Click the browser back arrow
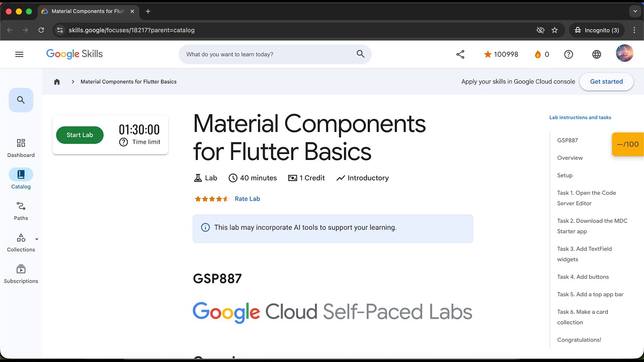Screen dimensions: 644x362 (10, 30)
